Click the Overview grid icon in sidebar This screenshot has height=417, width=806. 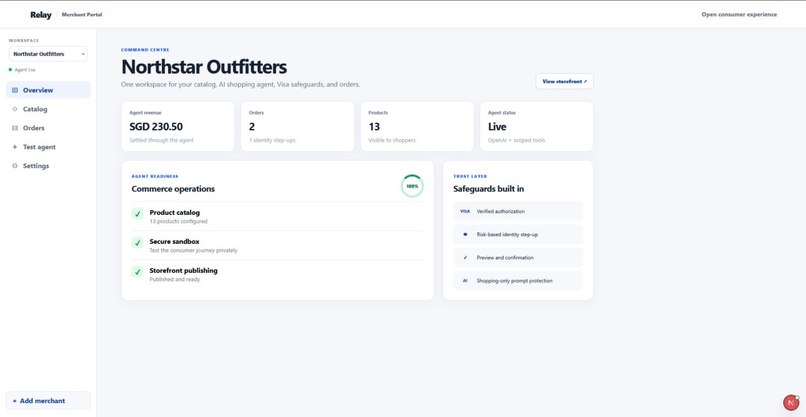point(14,90)
